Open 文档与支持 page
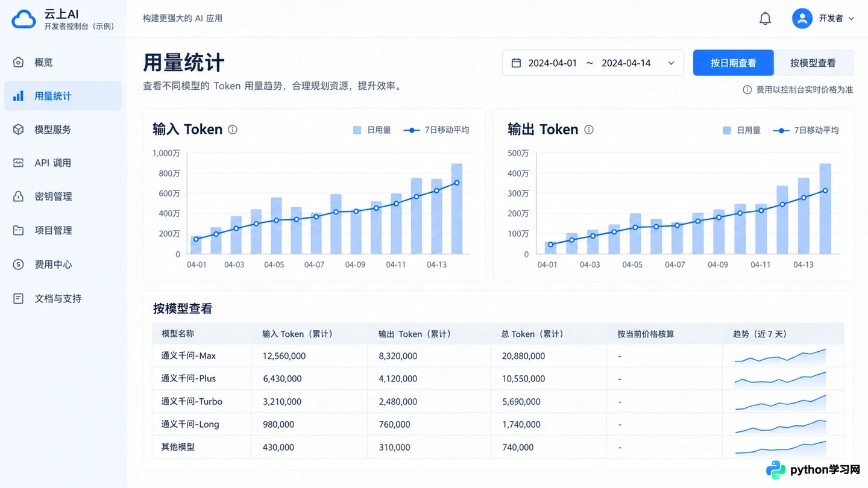The width and height of the screenshot is (868, 488). 63,298
